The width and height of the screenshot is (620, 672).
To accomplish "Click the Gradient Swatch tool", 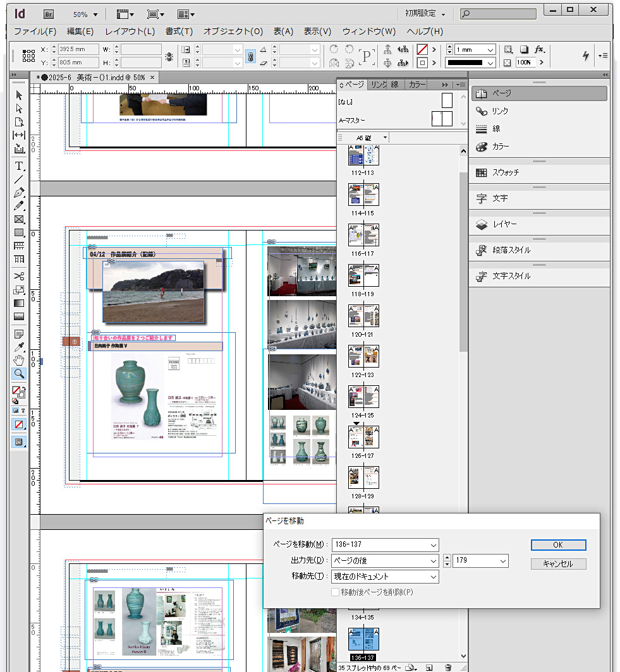I will 19,303.
